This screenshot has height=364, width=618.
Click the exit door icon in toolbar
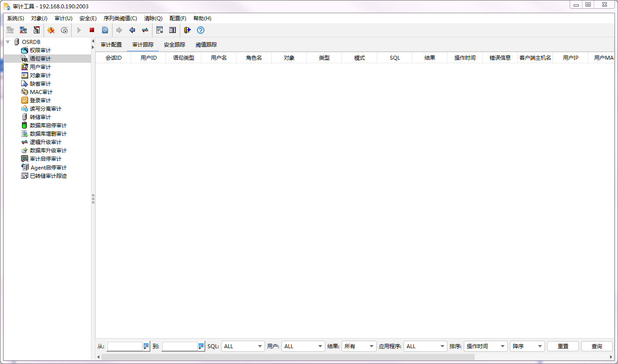click(187, 30)
